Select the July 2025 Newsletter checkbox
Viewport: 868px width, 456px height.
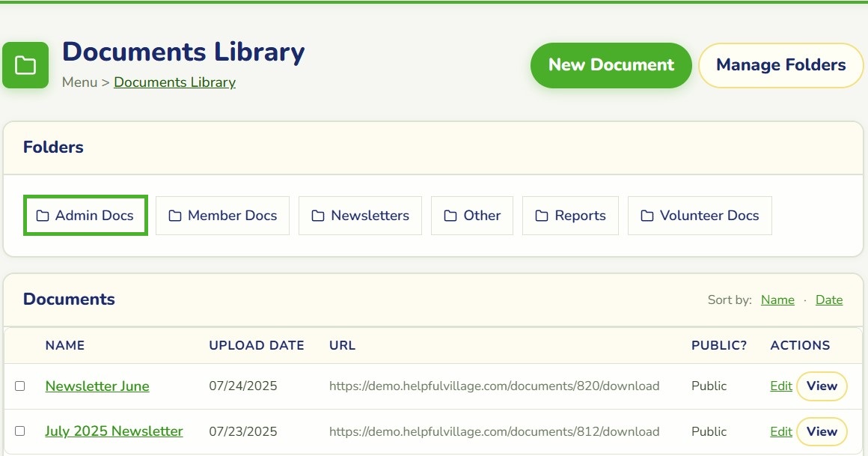pyautogui.click(x=20, y=431)
